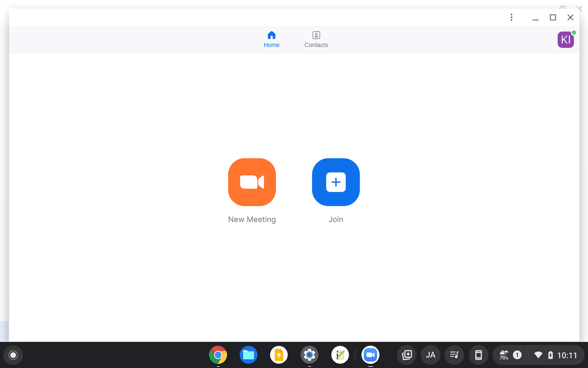Open the Files app from the shelf
This screenshot has width=588, height=368.
click(248, 355)
